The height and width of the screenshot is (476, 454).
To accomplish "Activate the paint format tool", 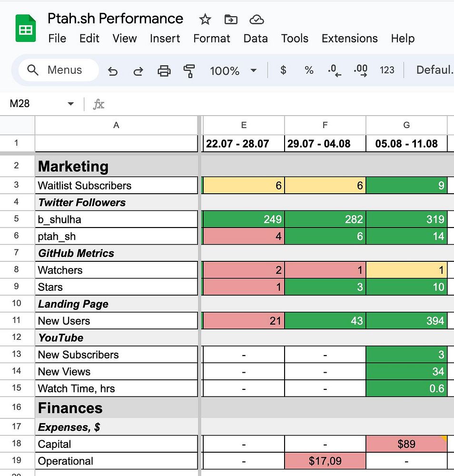I will (189, 71).
